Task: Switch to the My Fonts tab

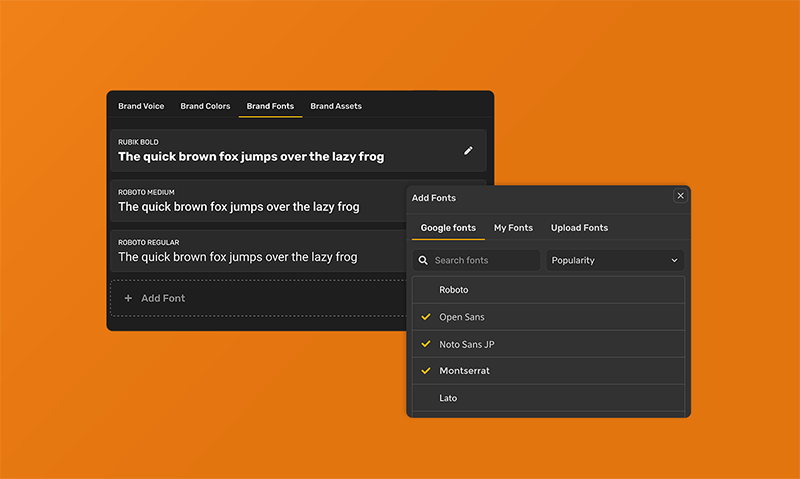Action: (x=513, y=228)
